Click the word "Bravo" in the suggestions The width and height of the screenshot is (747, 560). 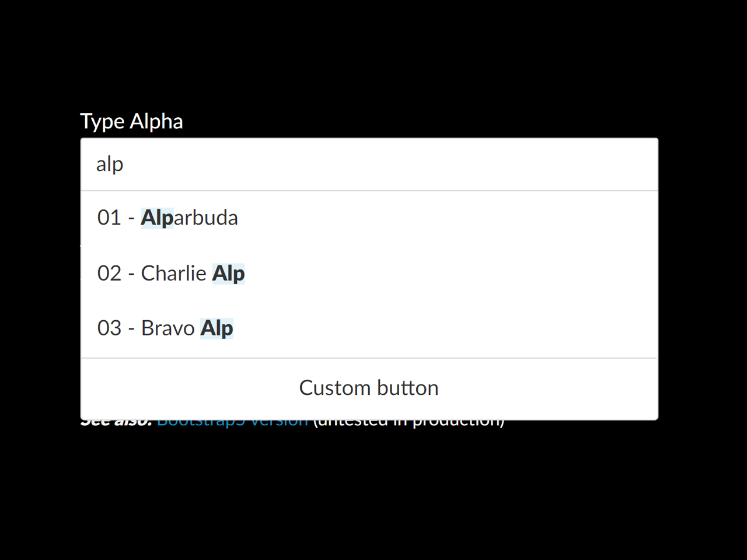[x=167, y=328]
